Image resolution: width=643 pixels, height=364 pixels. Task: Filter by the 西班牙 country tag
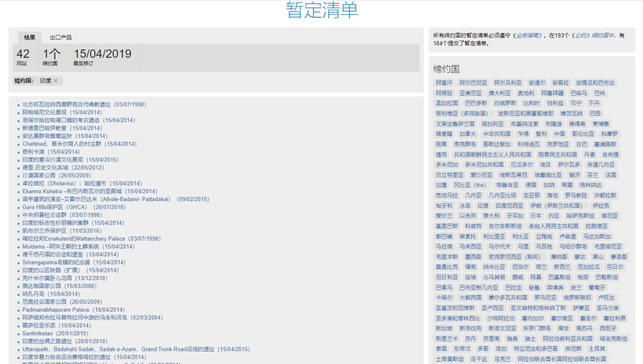[x=608, y=328]
